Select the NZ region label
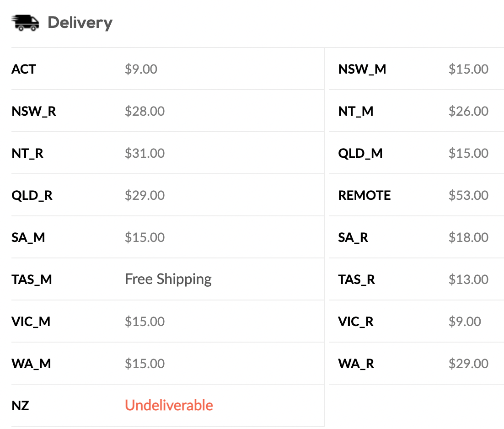 coord(20,406)
